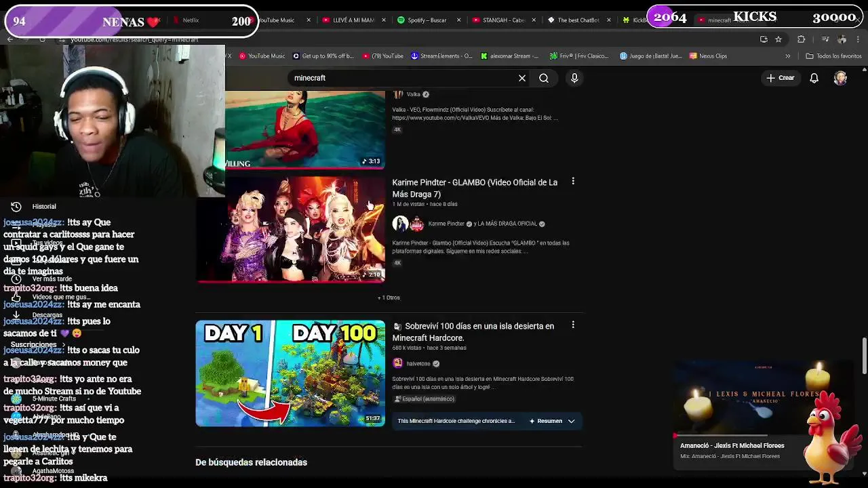868x488 pixels.
Task: Click the YouTube search magnifier button
Action: 544,78
